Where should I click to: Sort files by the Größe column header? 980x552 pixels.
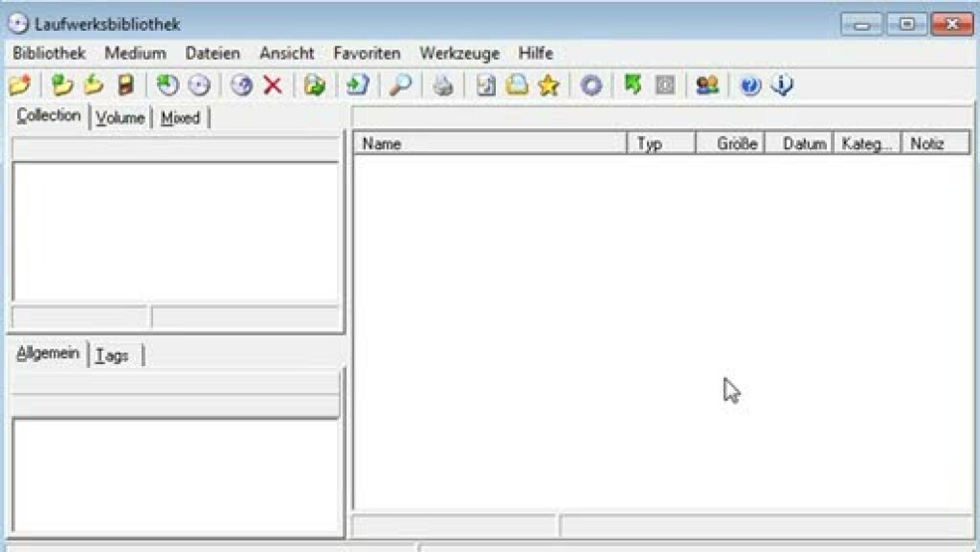click(731, 144)
